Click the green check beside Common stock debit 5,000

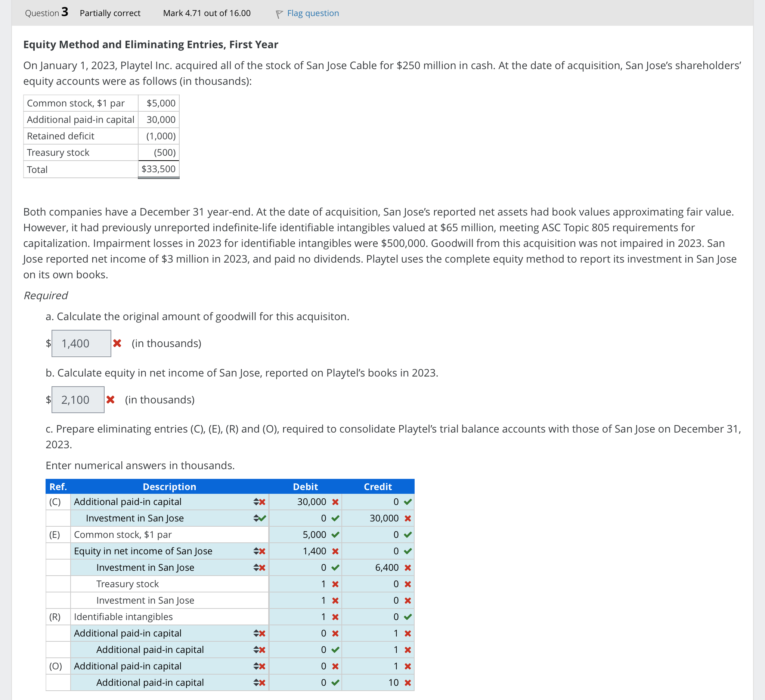(335, 535)
